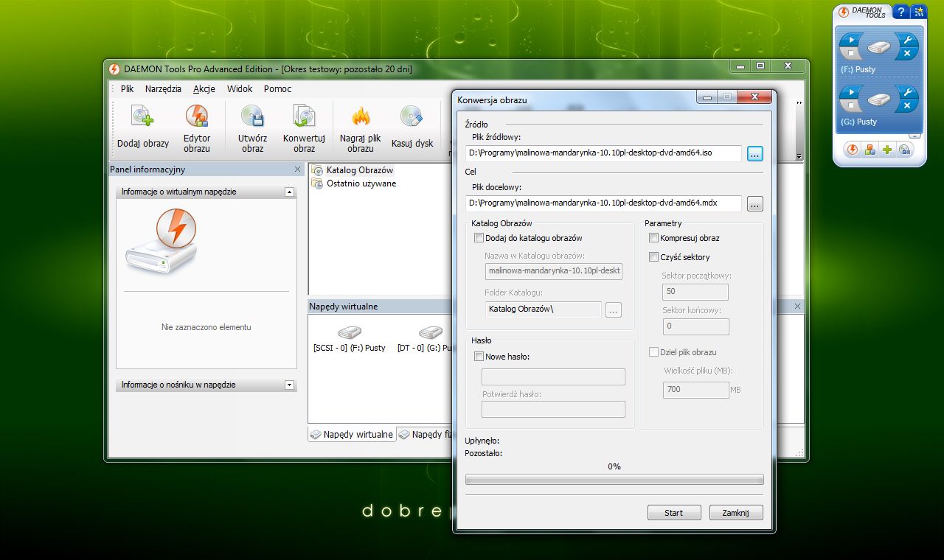This screenshot has width=944, height=560.
Task: Click the Zamknij button
Action: tap(736, 513)
